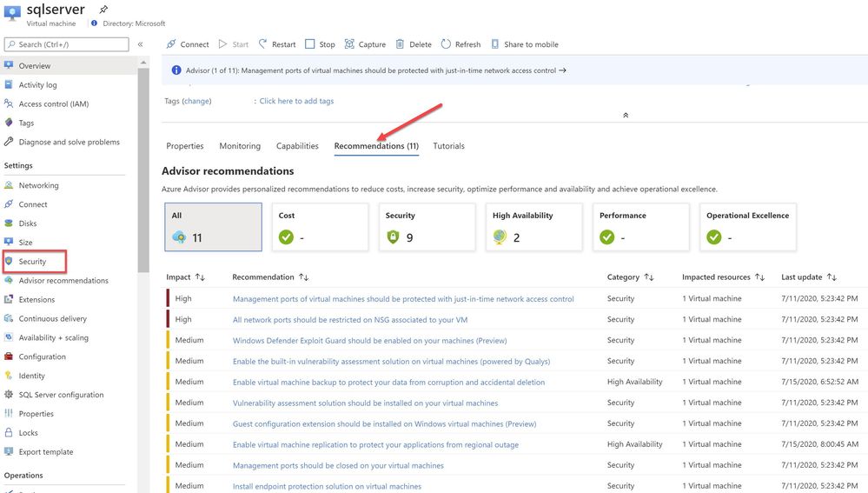Image resolution: width=868 pixels, height=493 pixels.
Task: Switch to the Properties tab
Action: [x=185, y=146]
